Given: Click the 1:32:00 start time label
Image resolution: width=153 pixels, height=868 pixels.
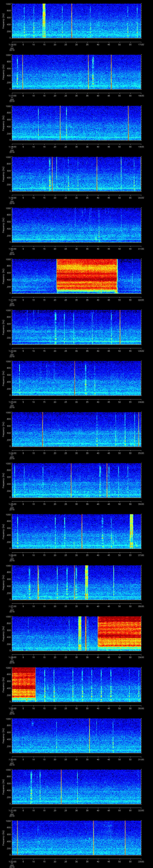Looking at the screenshot, I should pyautogui.click(x=12, y=861).
